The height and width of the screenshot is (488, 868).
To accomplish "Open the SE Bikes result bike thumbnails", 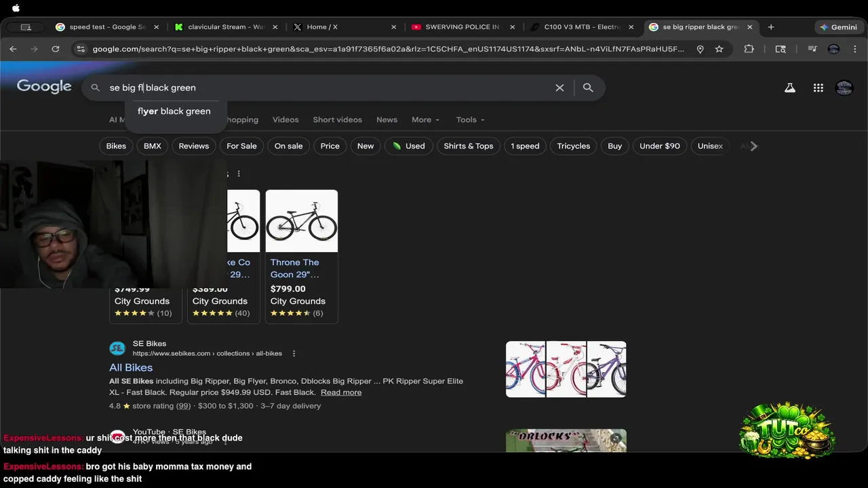I will click(x=566, y=369).
